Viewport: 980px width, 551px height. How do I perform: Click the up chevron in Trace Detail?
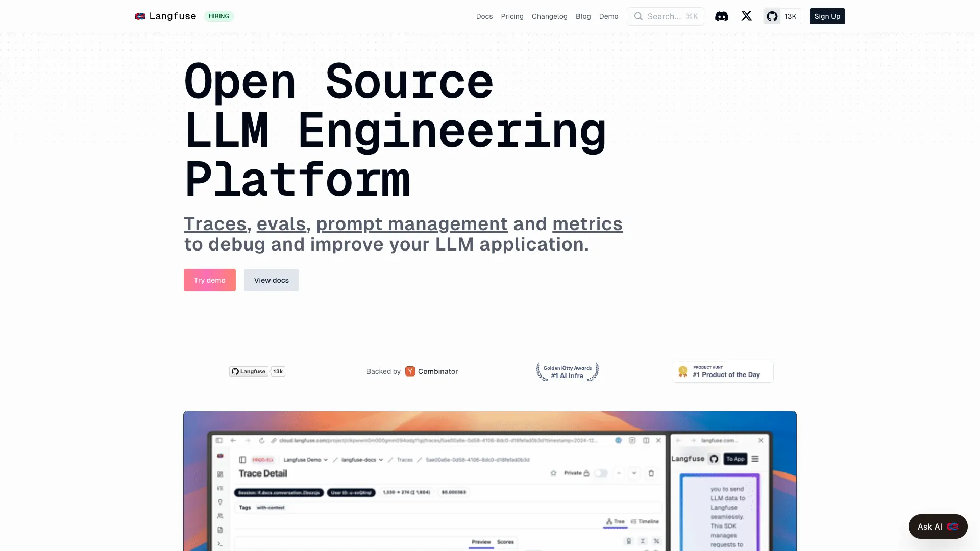619,473
